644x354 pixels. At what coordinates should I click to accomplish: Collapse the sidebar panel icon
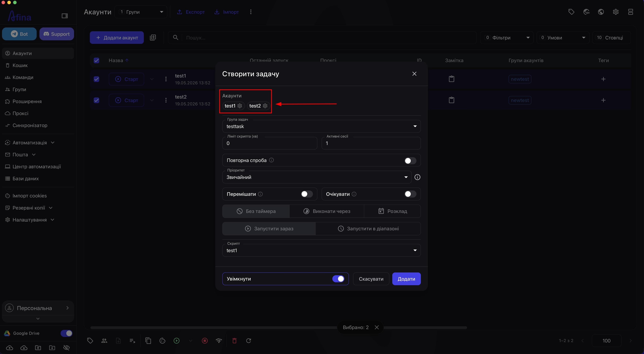[x=65, y=16]
